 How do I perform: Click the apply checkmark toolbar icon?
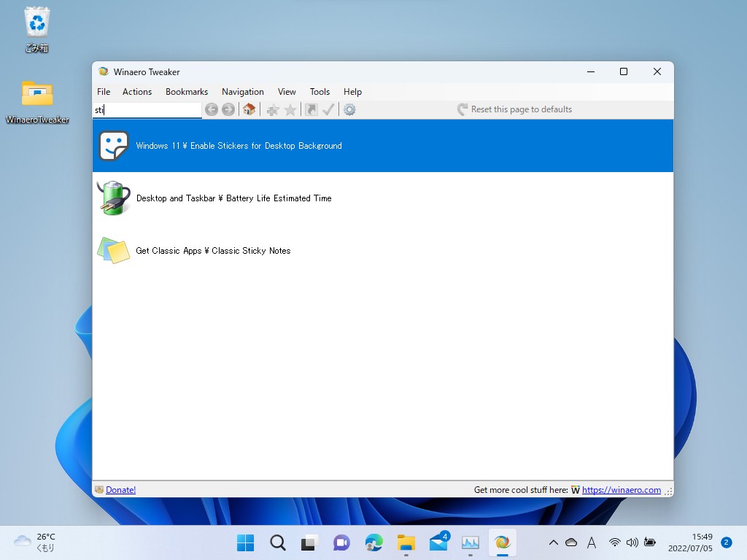(x=328, y=109)
